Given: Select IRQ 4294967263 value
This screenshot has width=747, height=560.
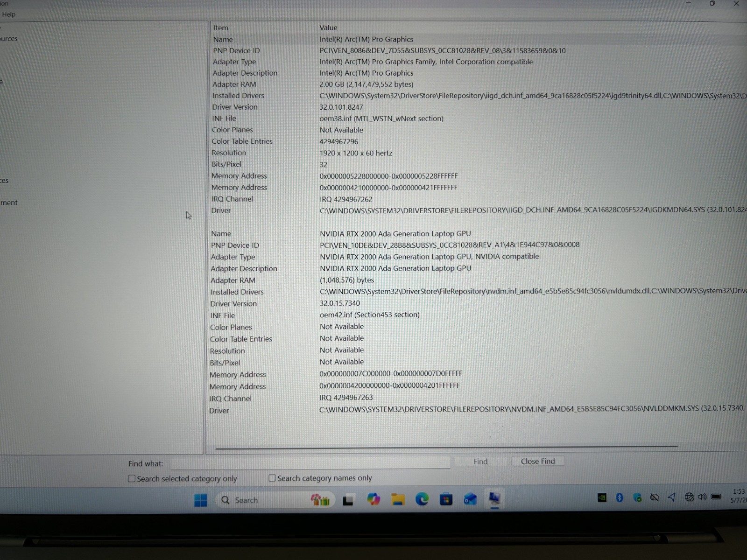Looking at the screenshot, I should pos(346,398).
